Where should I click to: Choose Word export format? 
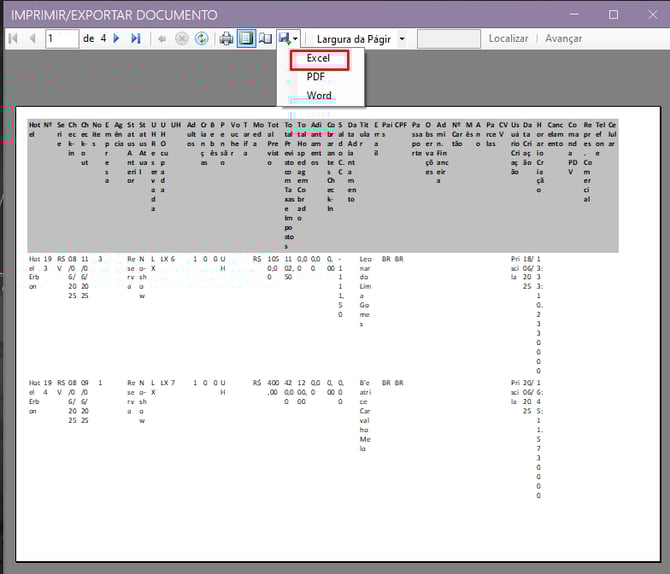click(319, 96)
